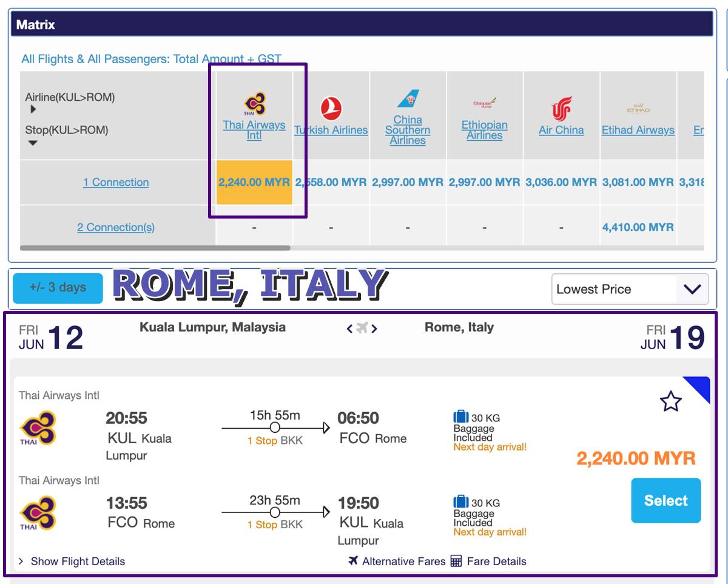Select the highlighted 2,240.00 MYR matrix cell
The image size is (728, 584).
coord(254,182)
